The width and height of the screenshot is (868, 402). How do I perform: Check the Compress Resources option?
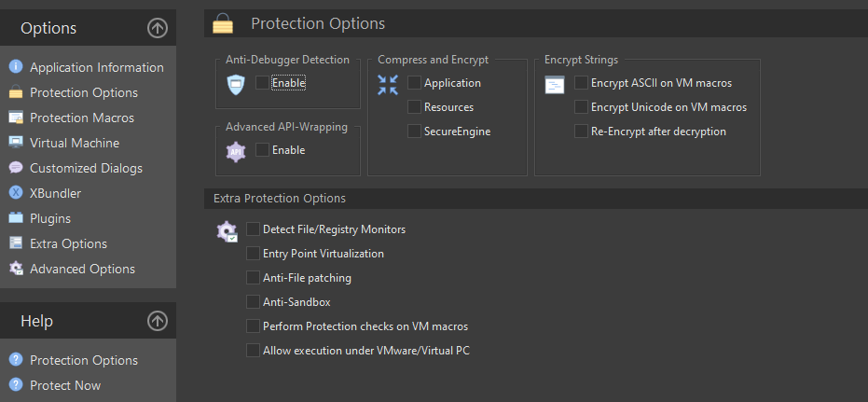coord(414,107)
